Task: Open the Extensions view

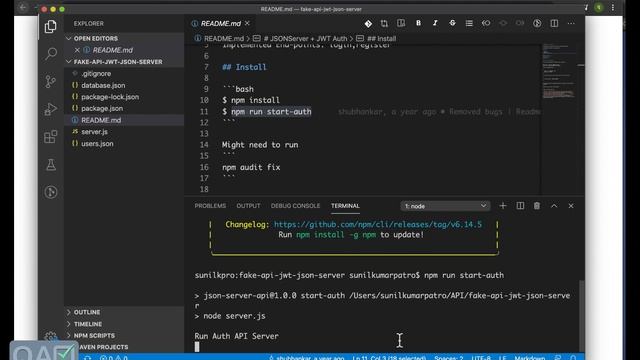Action: tap(51, 137)
